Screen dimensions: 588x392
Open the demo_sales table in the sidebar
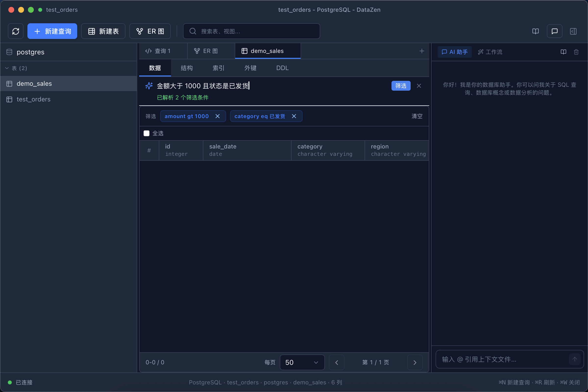pos(69,84)
